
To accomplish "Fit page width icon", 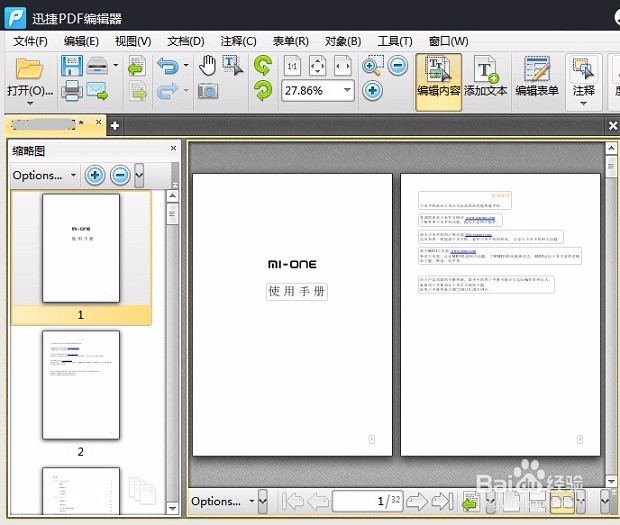I will pyautogui.click(x=343, y=66).
